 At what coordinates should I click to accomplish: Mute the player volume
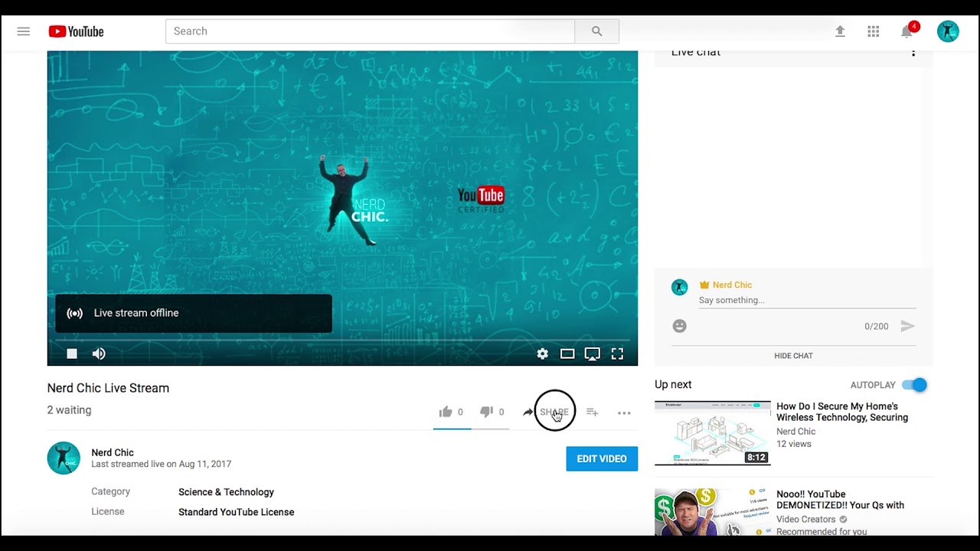[99, 354]
